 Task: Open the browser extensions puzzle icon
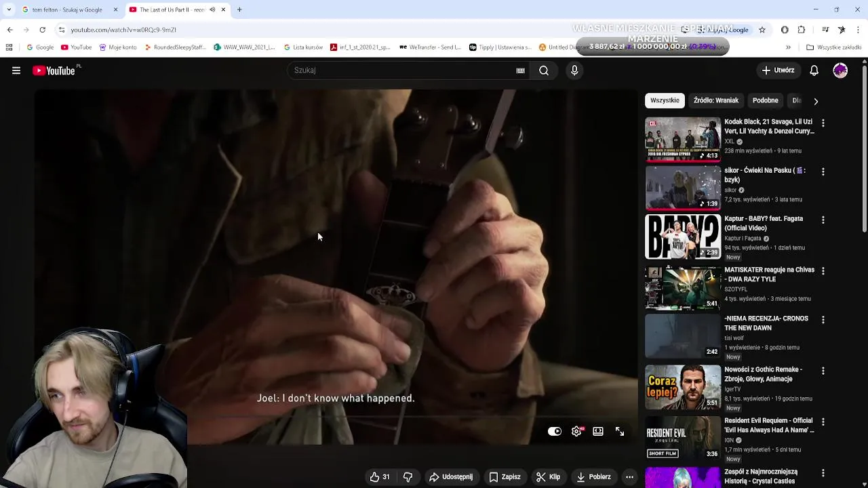(x=802, y=30)
